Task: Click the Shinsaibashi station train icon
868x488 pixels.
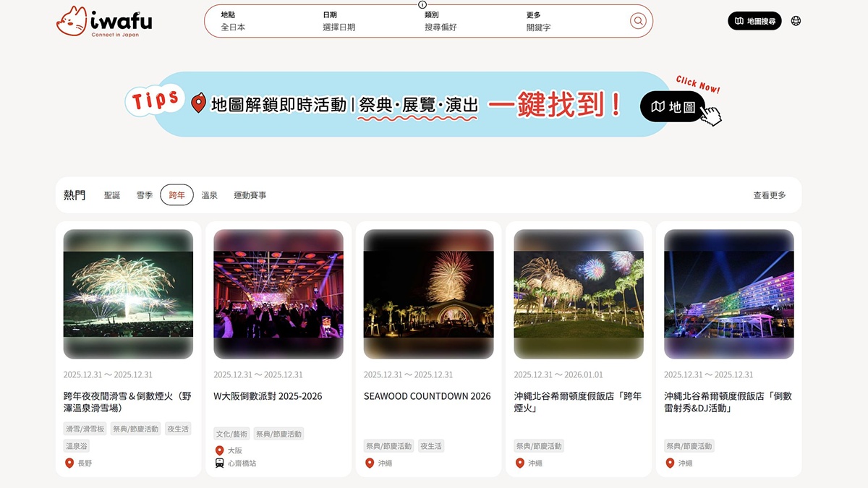Action: tap(219, 463)
